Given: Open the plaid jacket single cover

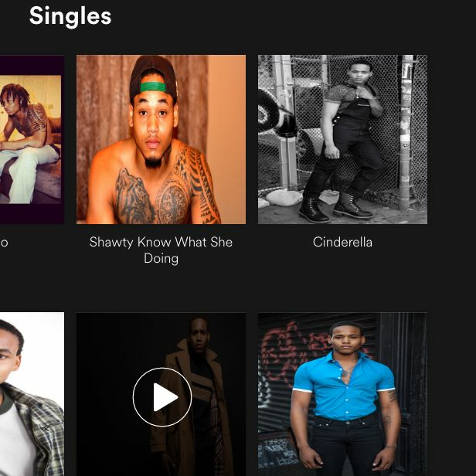Looking at the screenshot, I should pyautogui.click(x=32, y=394).
